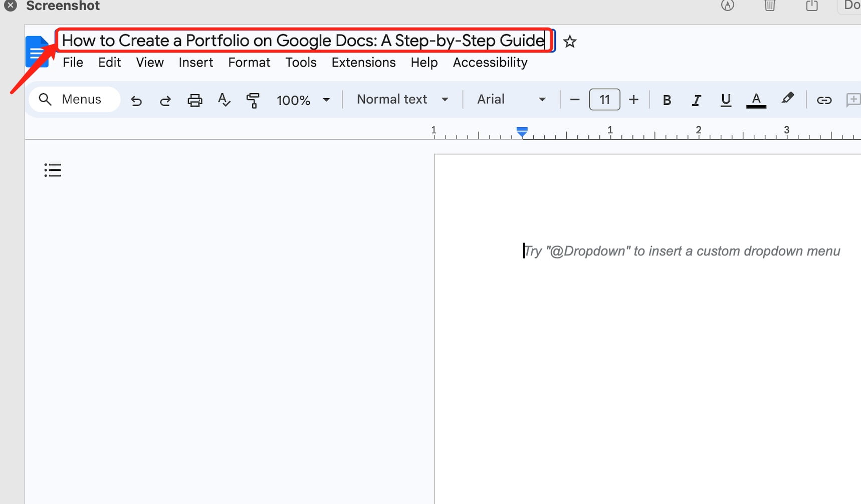Star the document with the star icon
Viewport: 861px width, 504px height.
pos(569,41)
